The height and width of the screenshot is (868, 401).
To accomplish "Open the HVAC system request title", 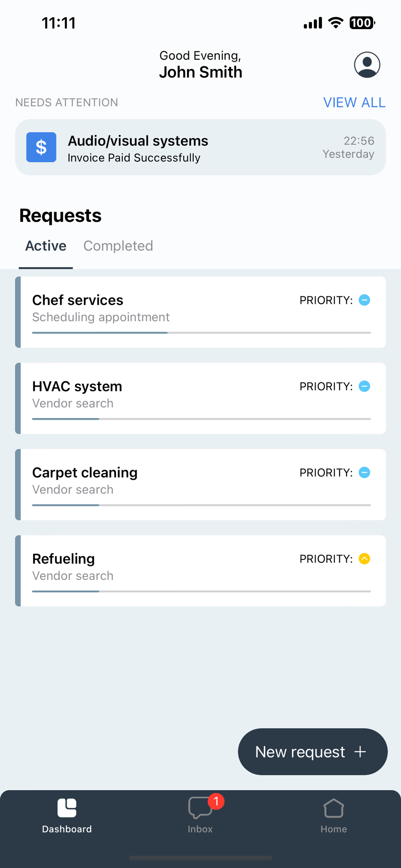I will coord(77,386).
